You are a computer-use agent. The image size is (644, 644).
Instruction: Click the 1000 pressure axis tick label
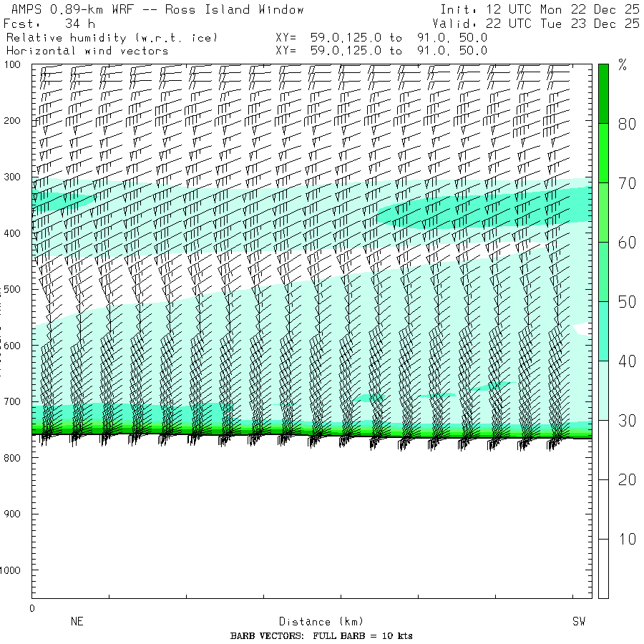[14, 570]
